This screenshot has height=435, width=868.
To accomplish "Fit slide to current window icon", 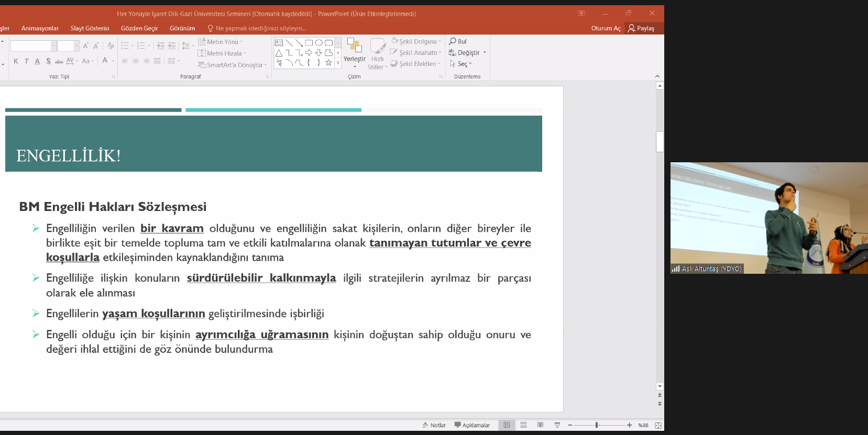I will tap(658, 425).
